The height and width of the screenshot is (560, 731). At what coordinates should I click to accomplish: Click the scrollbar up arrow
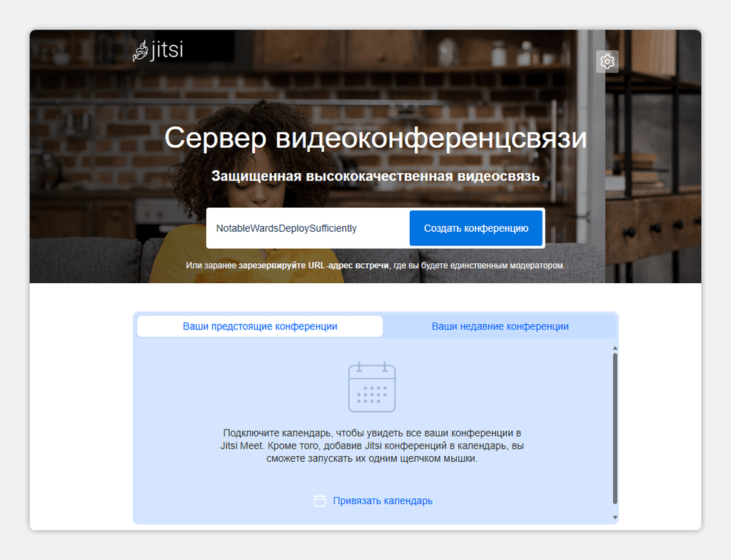(615, 348)
